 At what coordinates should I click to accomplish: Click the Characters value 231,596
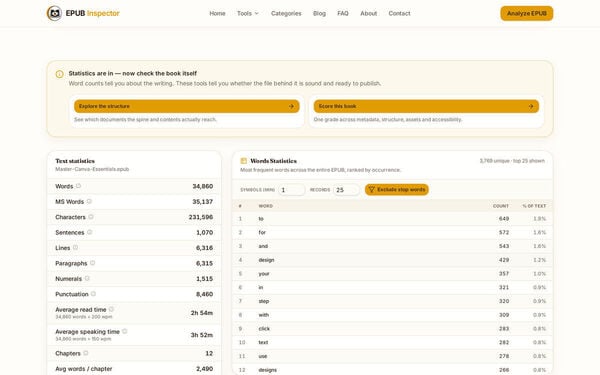click(x=201, y=217)
